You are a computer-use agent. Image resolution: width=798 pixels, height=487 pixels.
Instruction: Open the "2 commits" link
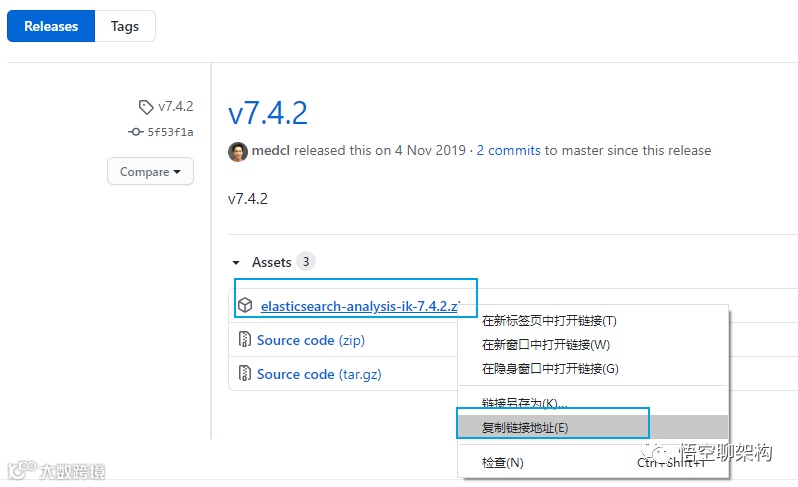508,151
